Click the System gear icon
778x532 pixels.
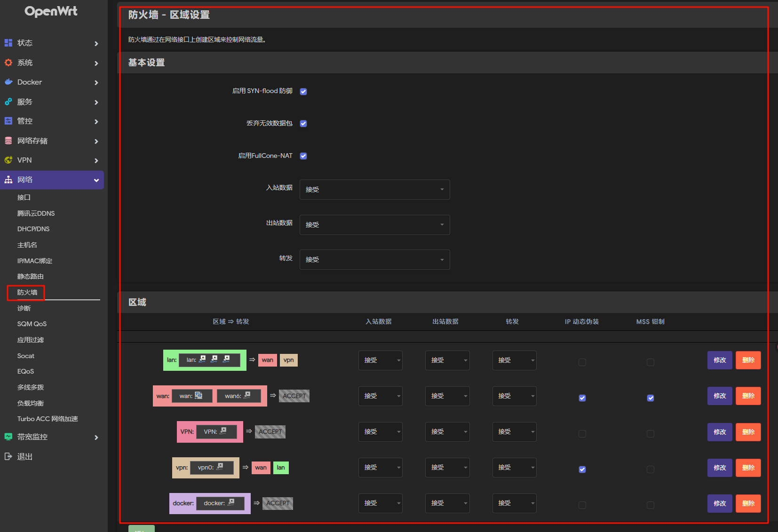click(x=8, y=63)
